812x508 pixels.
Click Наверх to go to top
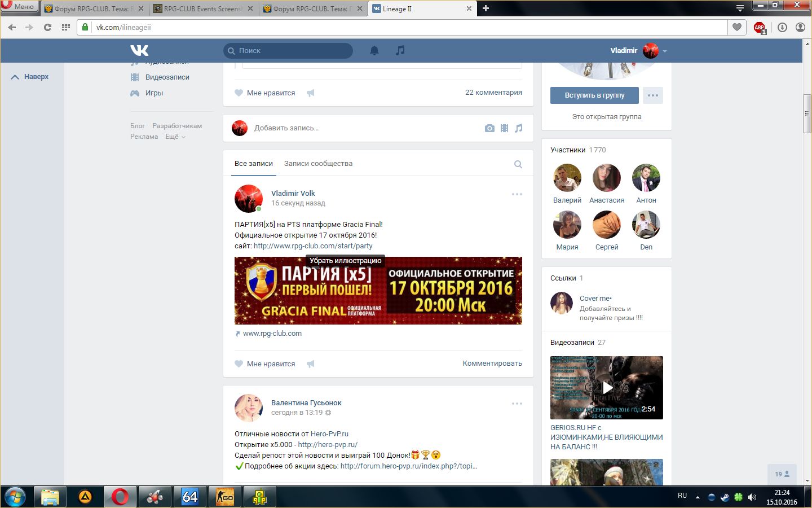pyautogui.click(x=30, y=77)
